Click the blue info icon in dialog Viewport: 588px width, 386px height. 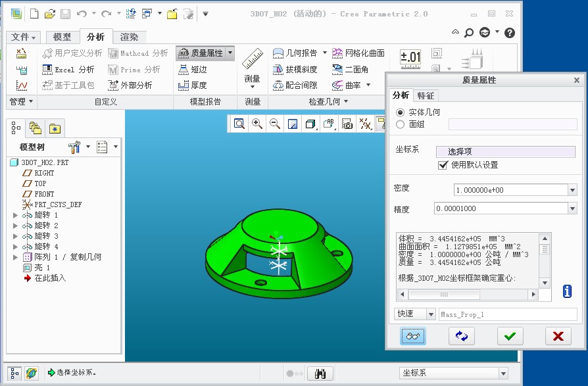[567, 291]
